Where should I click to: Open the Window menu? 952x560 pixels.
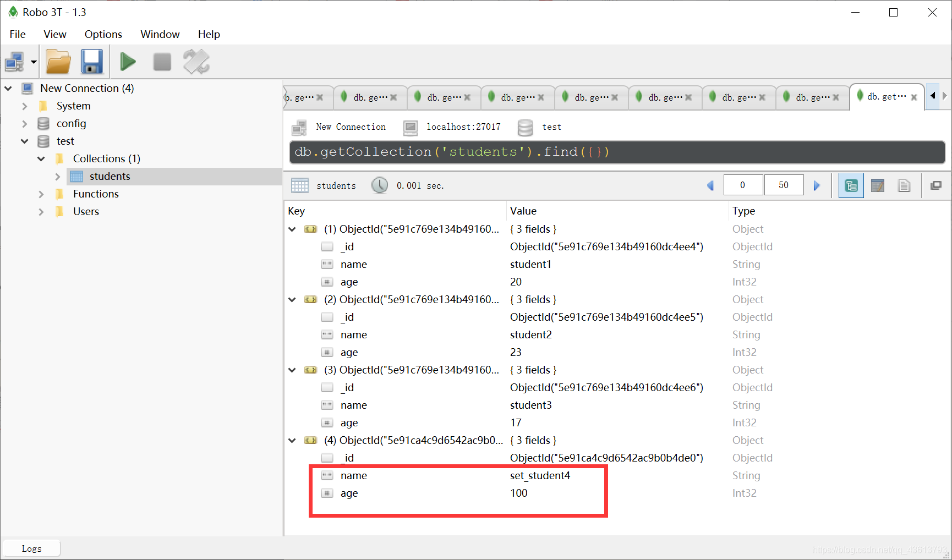[160, 34]
